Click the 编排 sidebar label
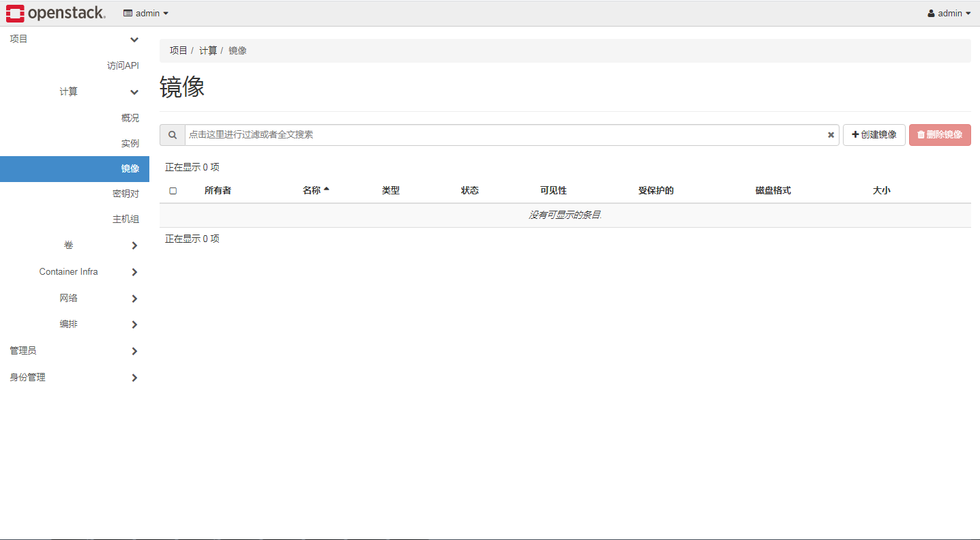Screen dimensions: 980x540 (x=68, y=324)
